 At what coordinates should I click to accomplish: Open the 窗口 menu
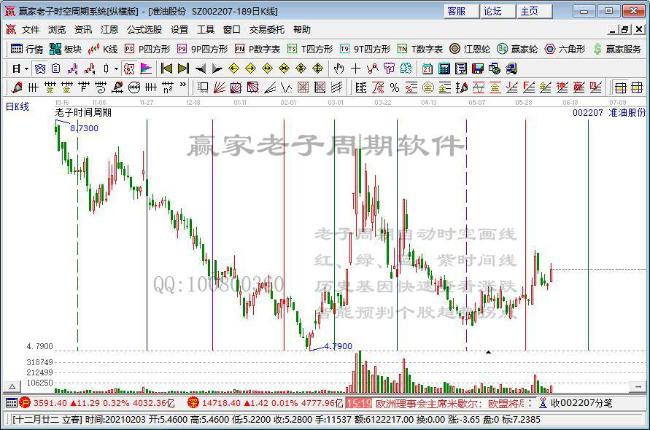coord(232,29)
